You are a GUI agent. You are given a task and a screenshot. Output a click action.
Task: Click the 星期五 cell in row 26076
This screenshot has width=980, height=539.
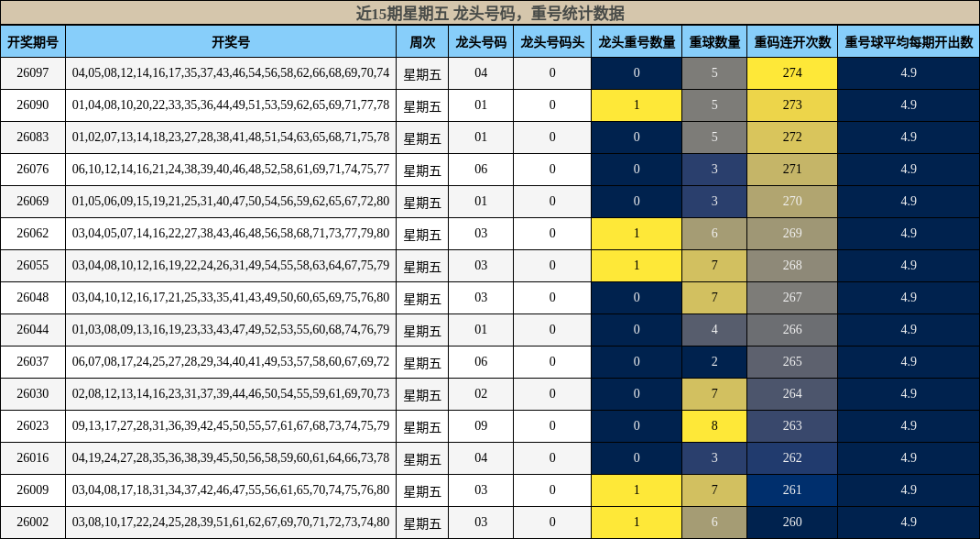click(x=422, y=170)
